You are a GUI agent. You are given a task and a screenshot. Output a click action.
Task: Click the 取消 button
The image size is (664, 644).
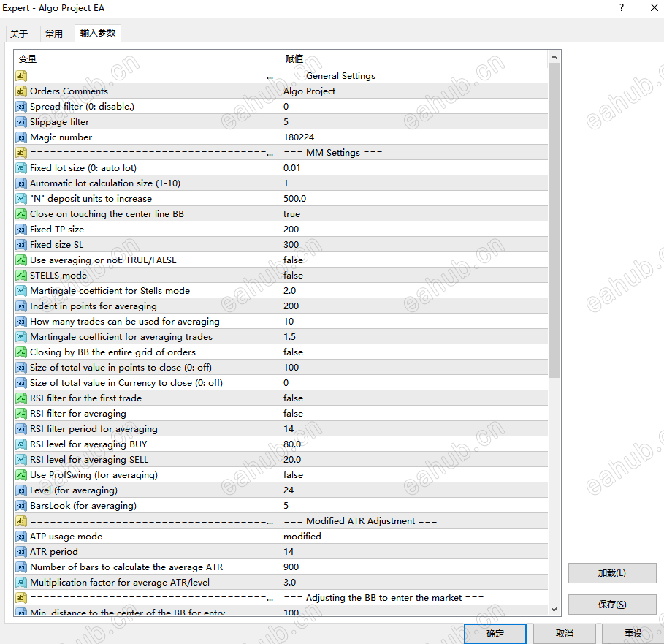coord(565,634)
